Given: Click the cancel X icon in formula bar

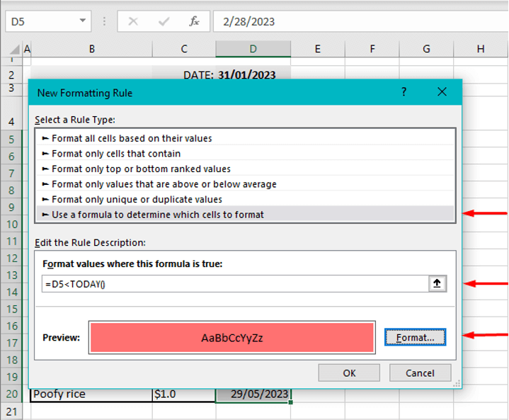Looking at the screenshot, I should click(x=133, y=21).
